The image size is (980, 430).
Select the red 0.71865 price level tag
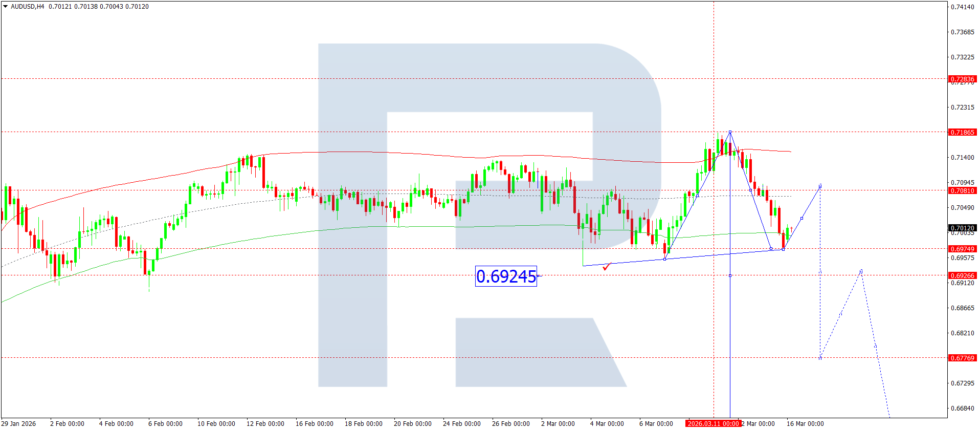pyautogui.click(x=962, y=132)
